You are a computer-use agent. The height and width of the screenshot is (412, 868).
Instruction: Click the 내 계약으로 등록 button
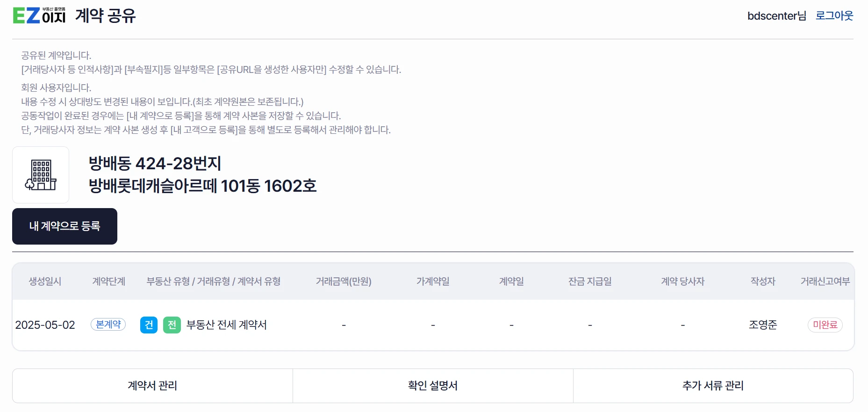click(65, 226)
